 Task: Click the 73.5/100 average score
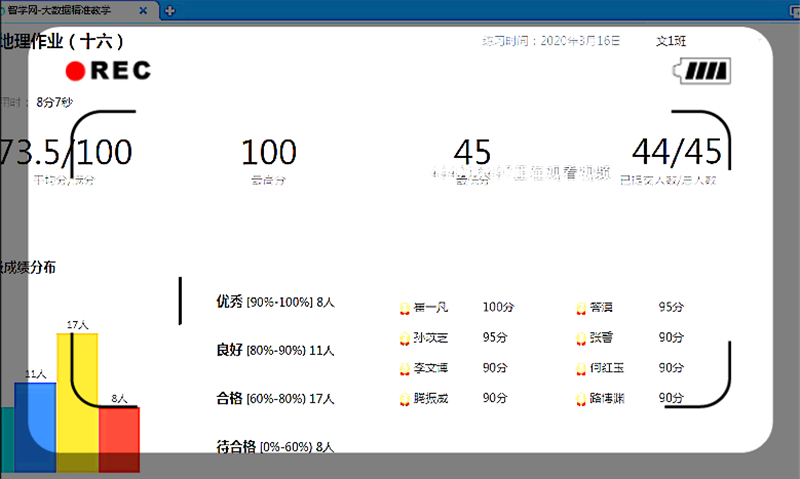coord(65,152)
